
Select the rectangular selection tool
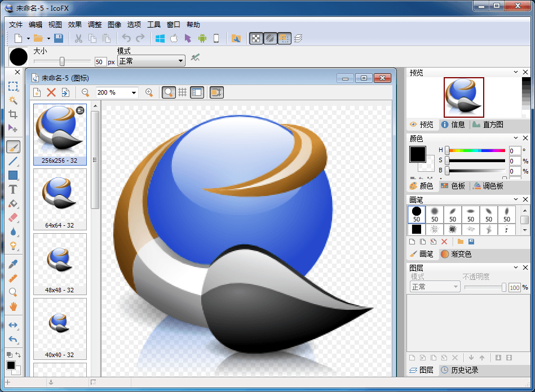pos(13,86)
